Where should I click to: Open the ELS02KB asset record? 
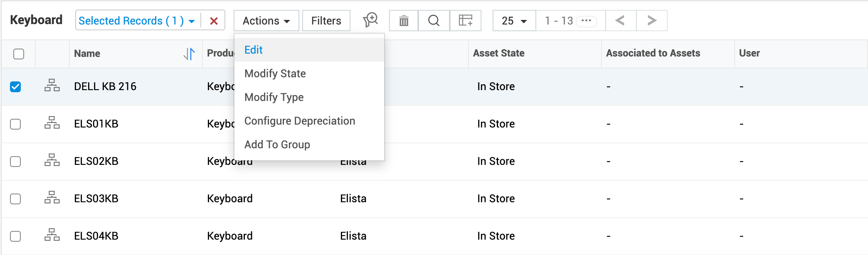pos(96,161)
